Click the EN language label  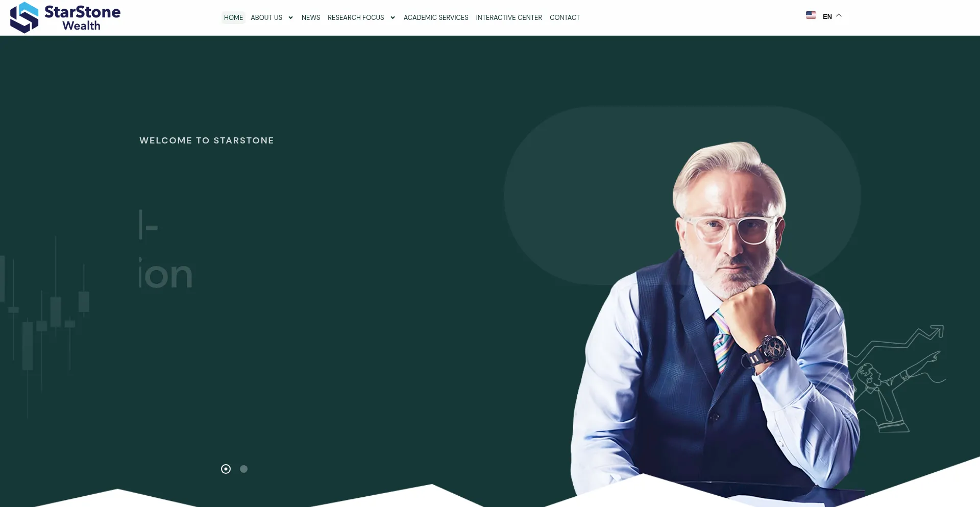pos(827,16)
